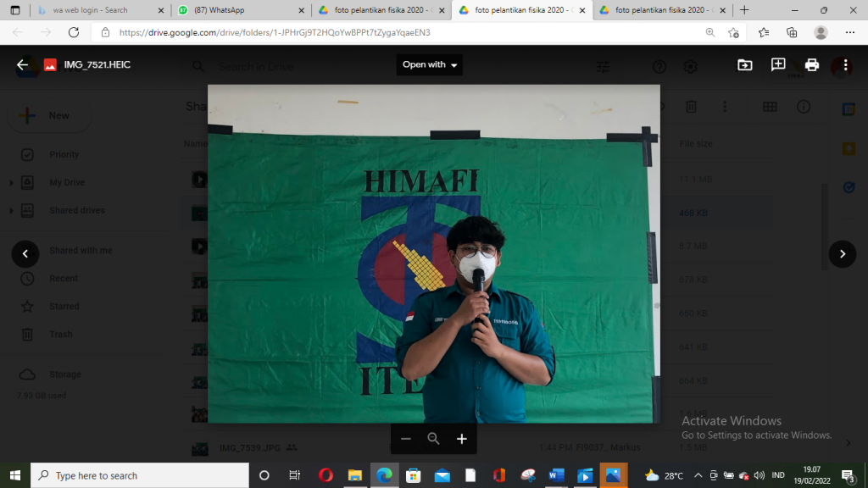Open the Windows Start menu
The width and height of the screenshot is (868, 488).
(x=15, y=475)
